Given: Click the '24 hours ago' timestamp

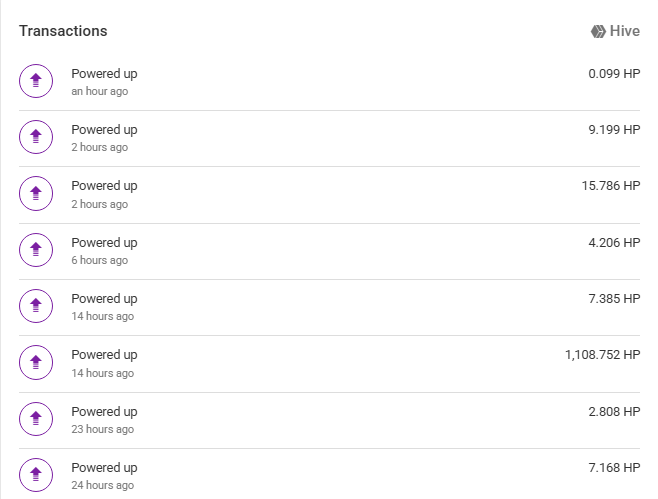Looking at the screenshot, I should click(x=102, y=485).
